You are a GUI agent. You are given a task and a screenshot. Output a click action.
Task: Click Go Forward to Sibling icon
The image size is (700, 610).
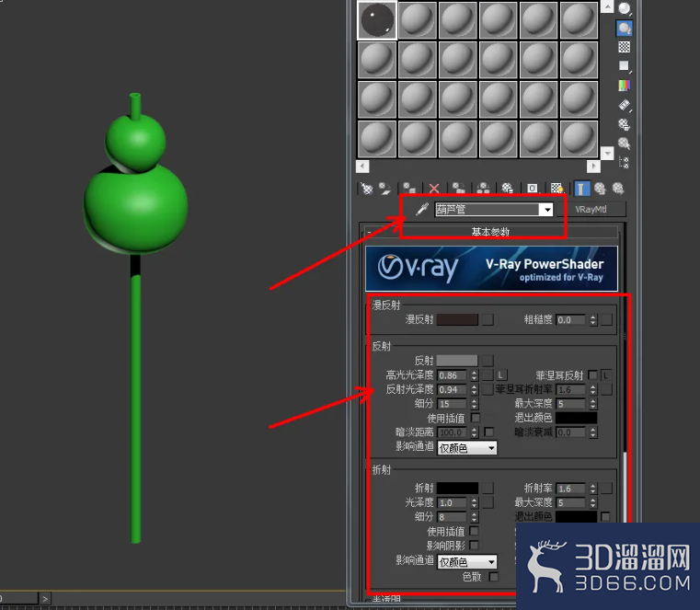tap(618, 189)
